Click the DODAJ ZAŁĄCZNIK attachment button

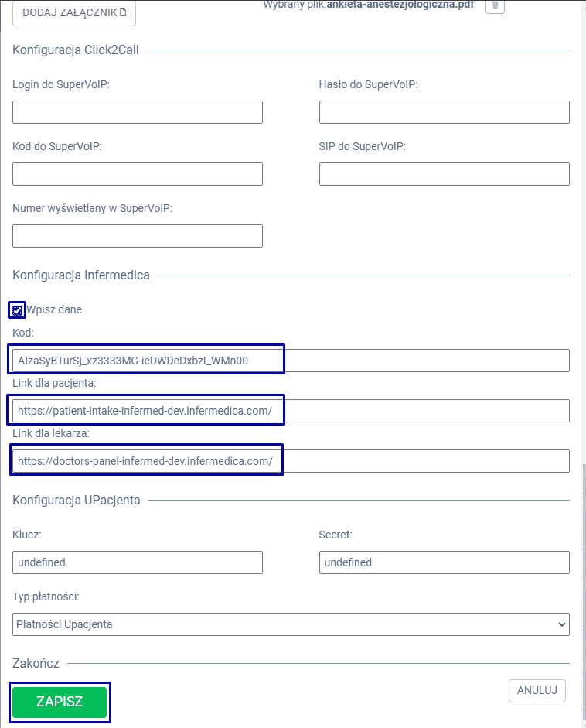(74, 13)
